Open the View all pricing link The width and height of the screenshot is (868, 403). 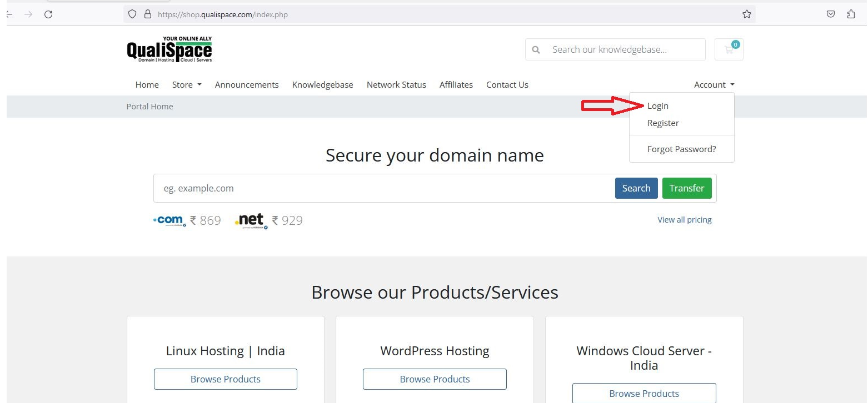(x=685, y=220)
